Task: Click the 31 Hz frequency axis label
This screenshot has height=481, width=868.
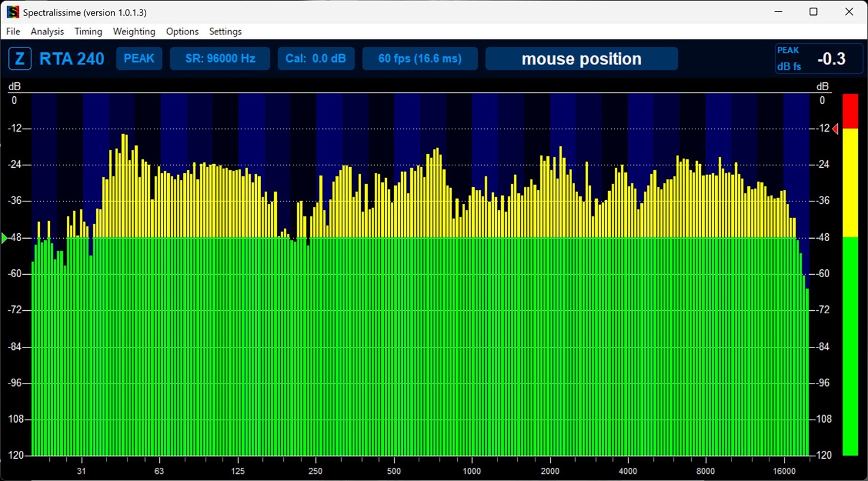Action: click(x=81, y=471)
